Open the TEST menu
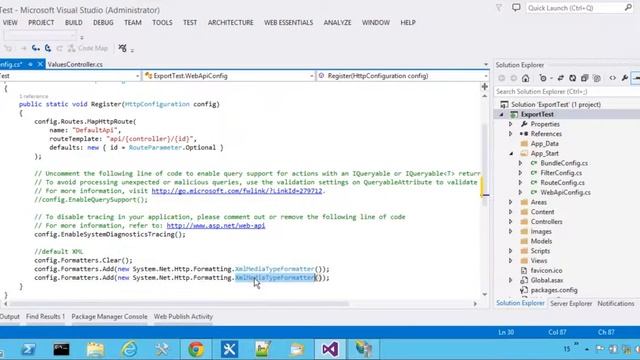 (x=190, y=23)
